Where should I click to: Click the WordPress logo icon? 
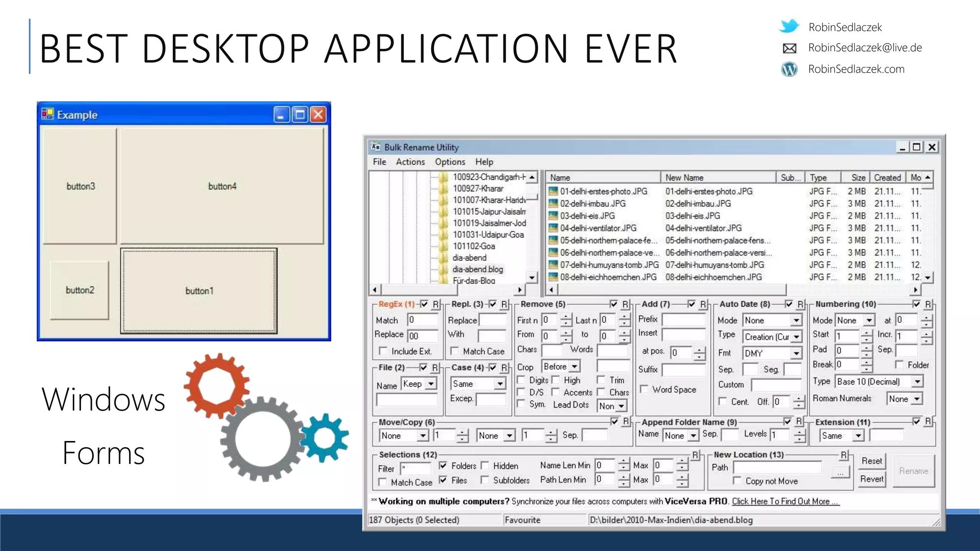click(x=789, y=69)
